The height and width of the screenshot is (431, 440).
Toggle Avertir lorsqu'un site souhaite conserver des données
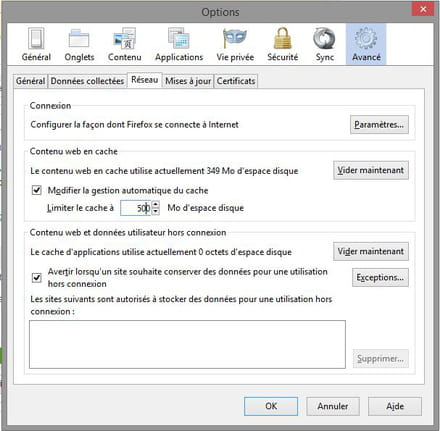(x=37, y=277)
